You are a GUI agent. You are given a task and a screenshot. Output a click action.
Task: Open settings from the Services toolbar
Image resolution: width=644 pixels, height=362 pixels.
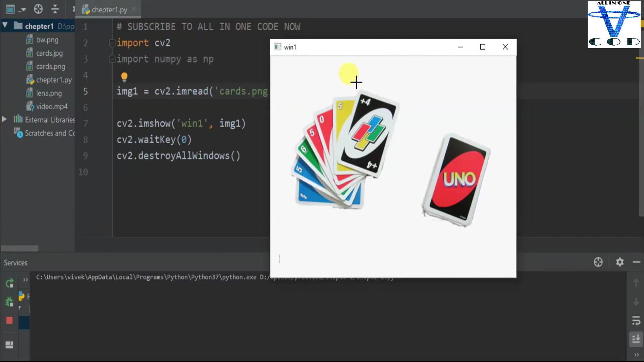620,262
